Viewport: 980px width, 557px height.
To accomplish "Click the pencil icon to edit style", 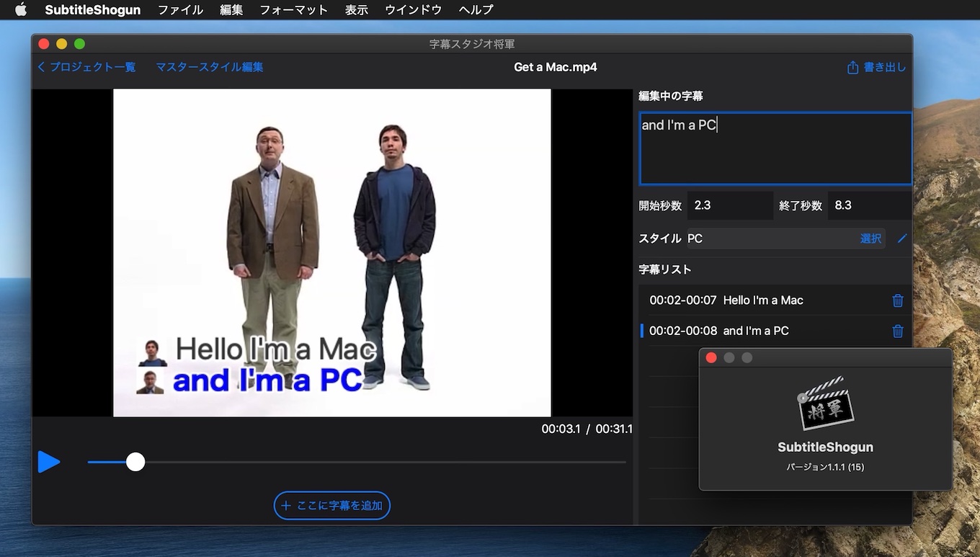I will pos(902,239).
